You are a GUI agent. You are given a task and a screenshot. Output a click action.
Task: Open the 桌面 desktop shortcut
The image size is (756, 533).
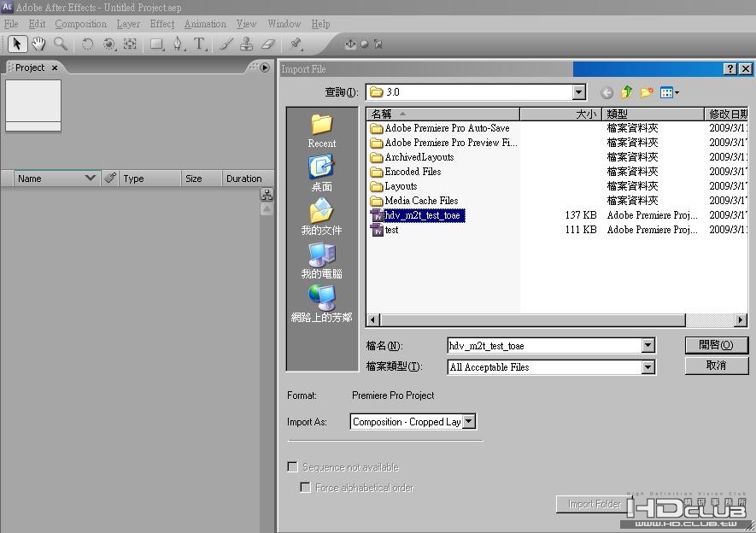(x=321, y=173)
